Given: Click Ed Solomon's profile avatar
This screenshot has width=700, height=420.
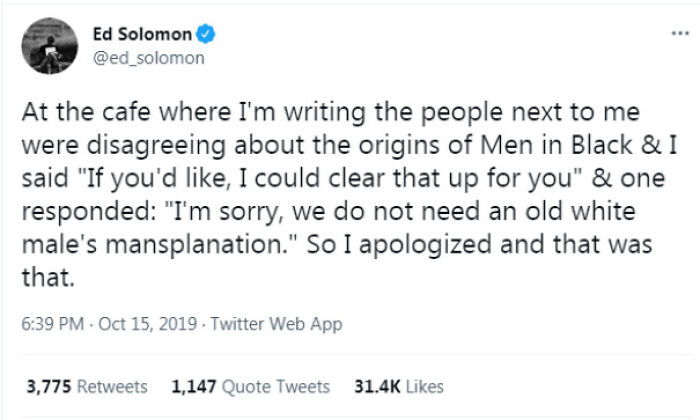Looking at the screenshot, I should (x=52, y=45).
